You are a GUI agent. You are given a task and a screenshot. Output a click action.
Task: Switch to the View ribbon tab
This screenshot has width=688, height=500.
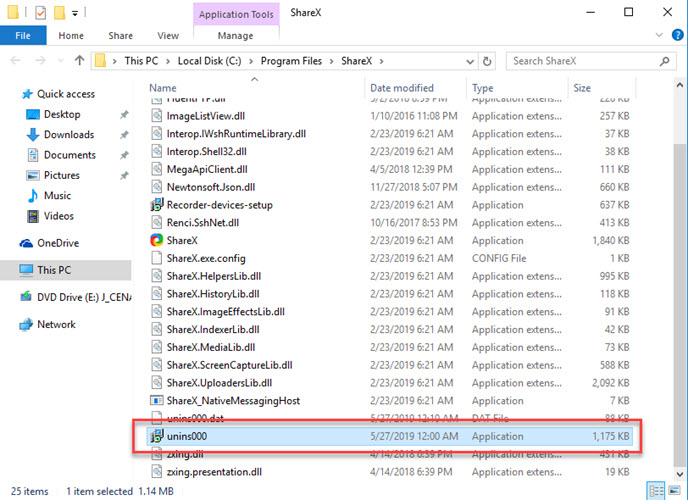tap(168, 36)
